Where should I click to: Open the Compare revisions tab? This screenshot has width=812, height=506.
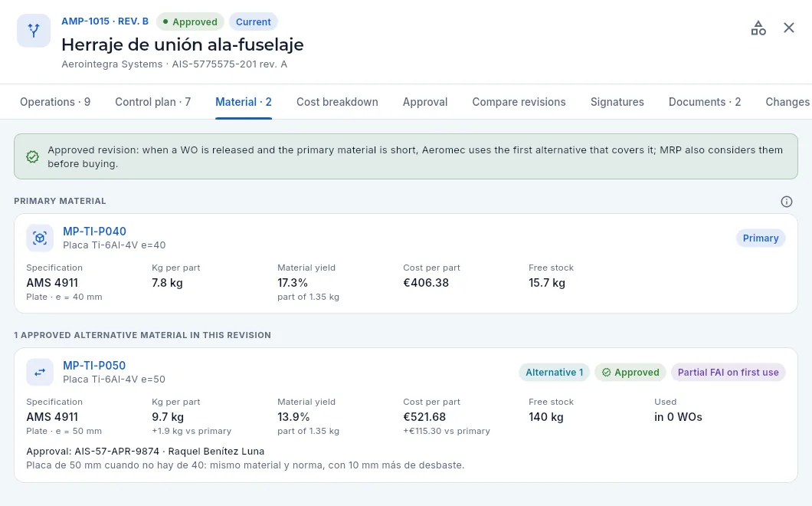(519, 102)
